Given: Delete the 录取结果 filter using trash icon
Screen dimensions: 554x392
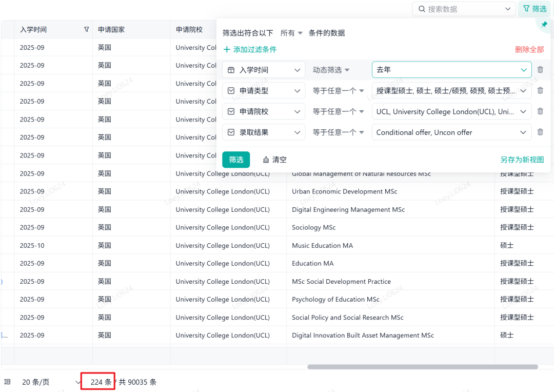Looking at the screenshot, I should point(540,132).
